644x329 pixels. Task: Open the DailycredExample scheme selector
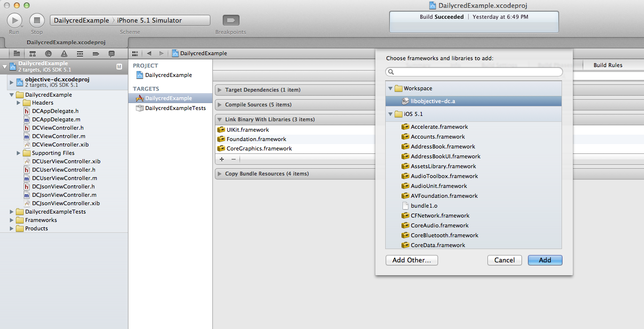point(81,20)
